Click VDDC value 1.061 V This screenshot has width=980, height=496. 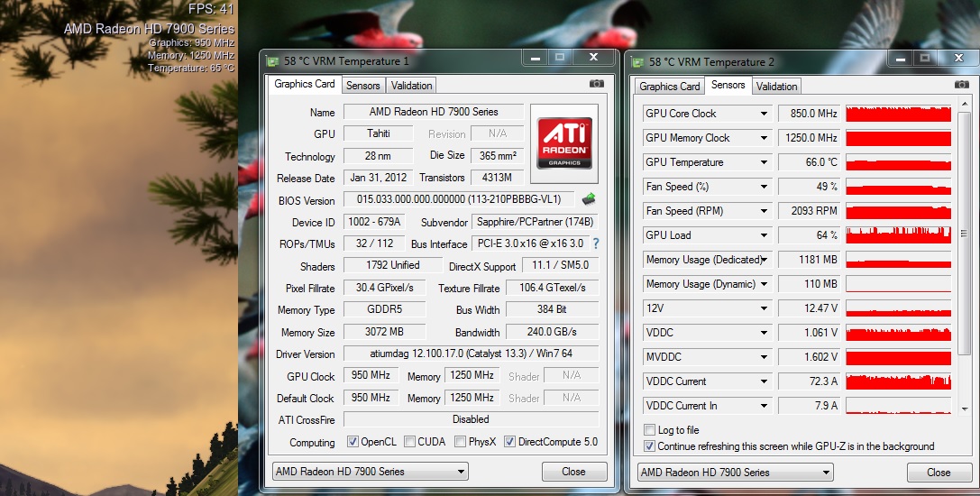(810, 333)
